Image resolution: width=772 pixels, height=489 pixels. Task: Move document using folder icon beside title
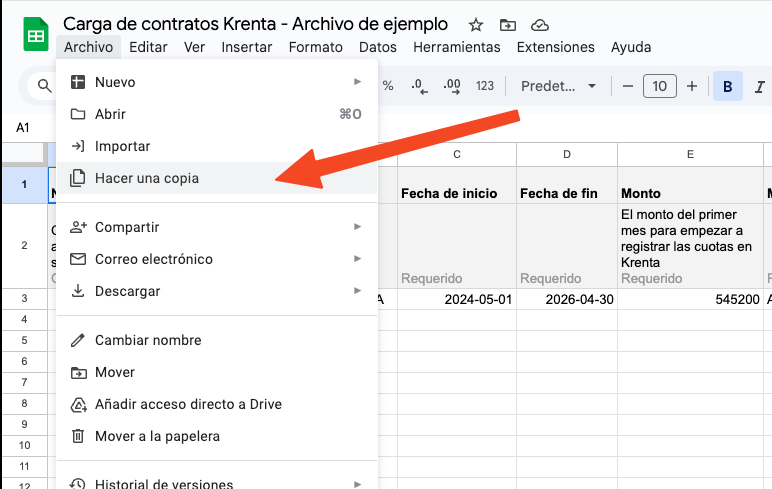click(508, 25)
